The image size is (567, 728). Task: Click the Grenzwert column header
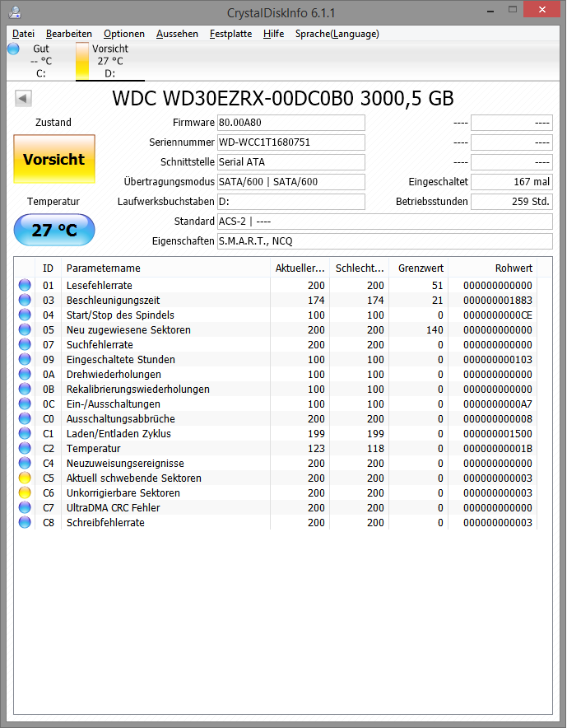click(419, 268)
